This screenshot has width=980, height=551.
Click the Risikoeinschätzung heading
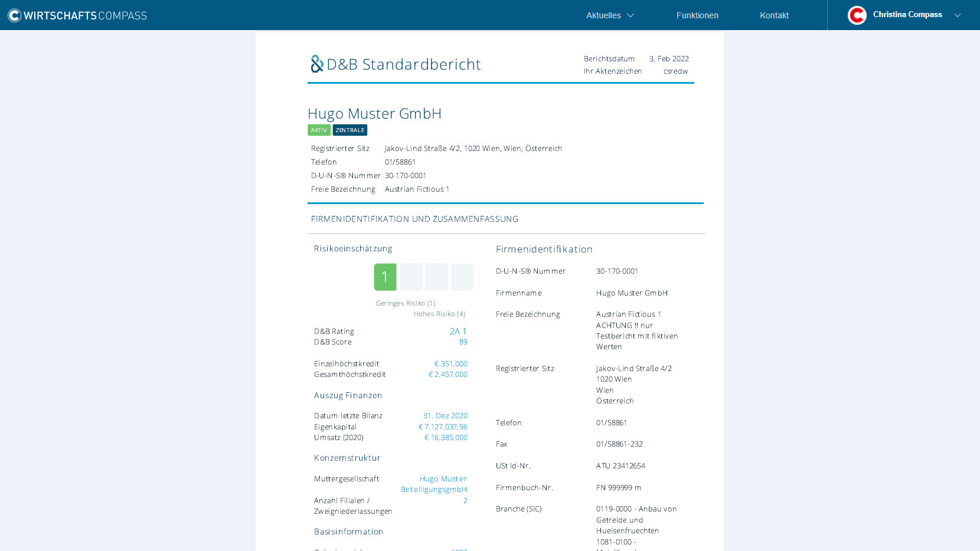coord(353,249)
